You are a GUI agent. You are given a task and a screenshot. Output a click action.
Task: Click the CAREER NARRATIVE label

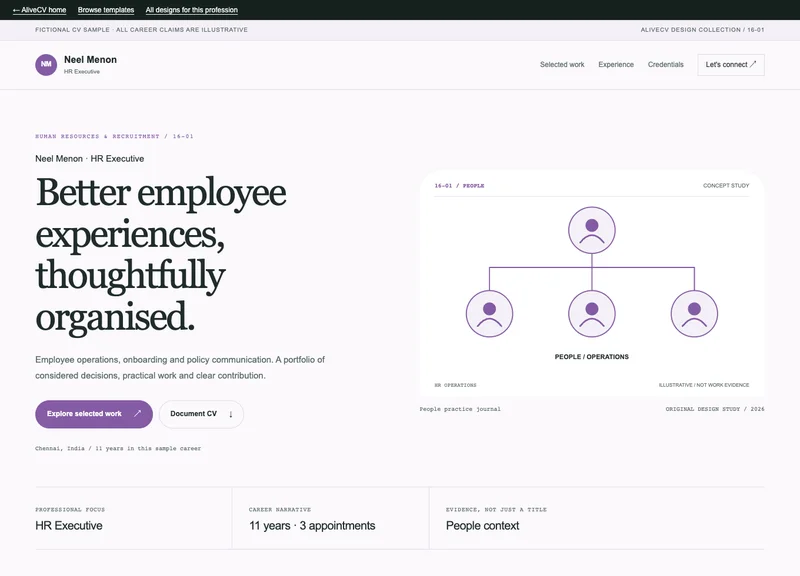[280, 510]
